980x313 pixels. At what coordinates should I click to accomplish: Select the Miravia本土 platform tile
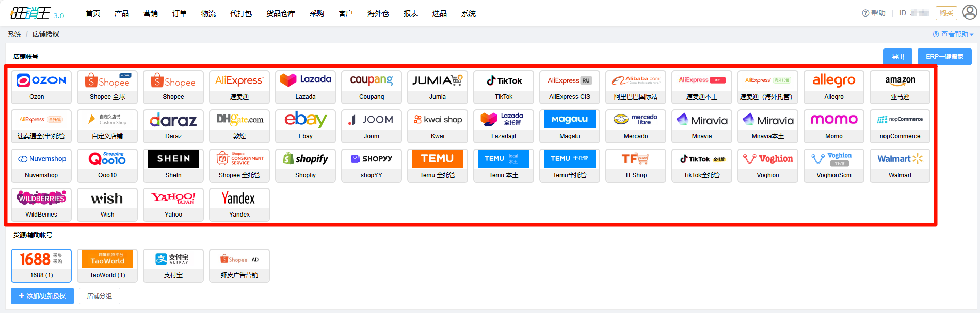click(768, 126)
